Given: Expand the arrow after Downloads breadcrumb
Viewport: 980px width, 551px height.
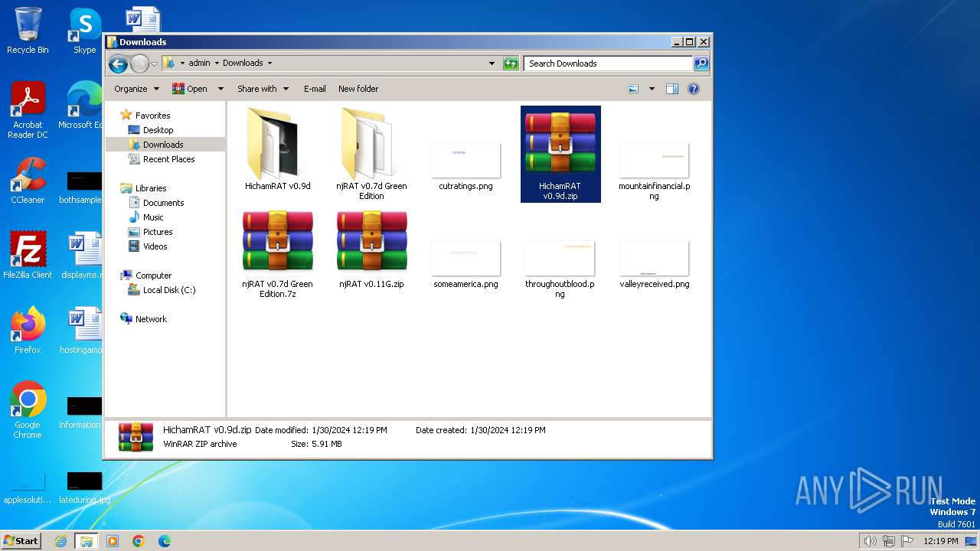Looking at the screenshot, I should pos(269,64).
